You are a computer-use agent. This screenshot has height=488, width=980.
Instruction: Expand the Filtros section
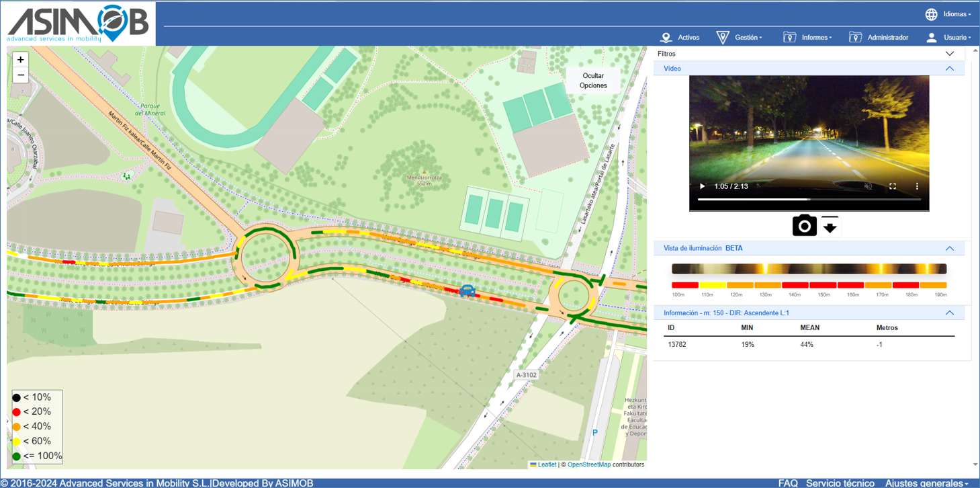(x=949, y=54)
